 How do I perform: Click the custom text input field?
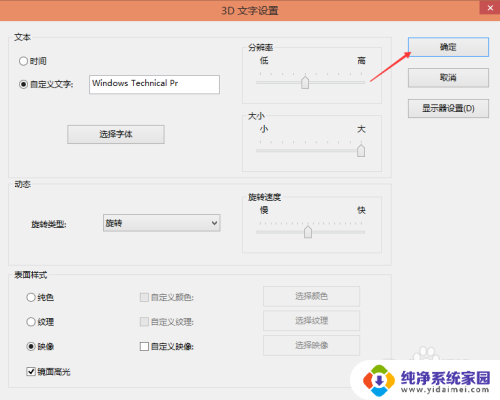coord(154,84)
